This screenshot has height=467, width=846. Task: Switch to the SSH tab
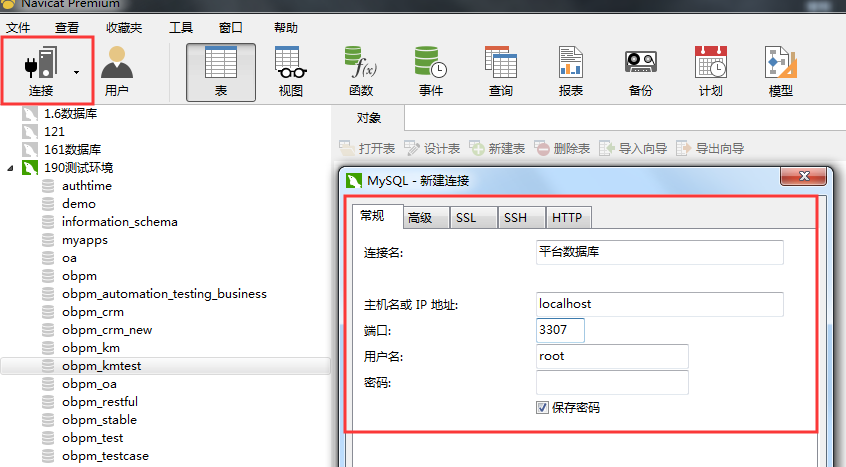click(x=522, y=218)
